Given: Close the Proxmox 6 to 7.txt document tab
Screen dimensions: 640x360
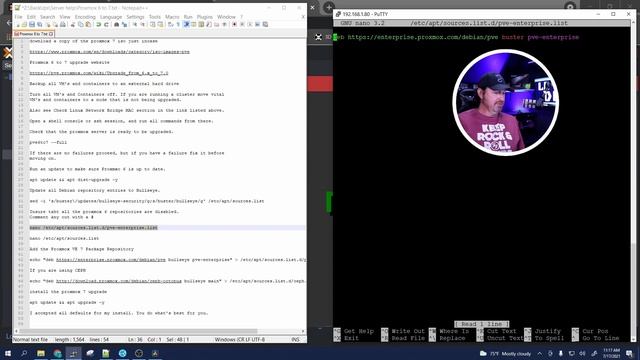Looking at the screenshot, I should pos(51,34).
